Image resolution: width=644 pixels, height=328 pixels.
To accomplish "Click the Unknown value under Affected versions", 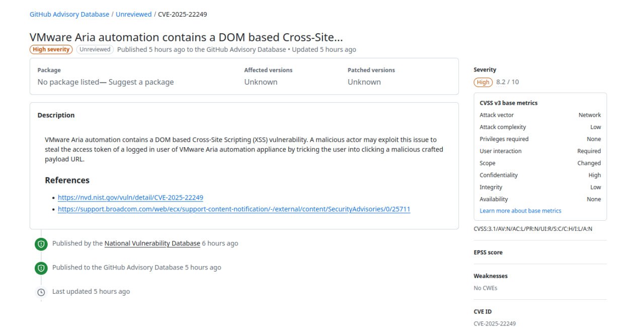I will point(261,82).
